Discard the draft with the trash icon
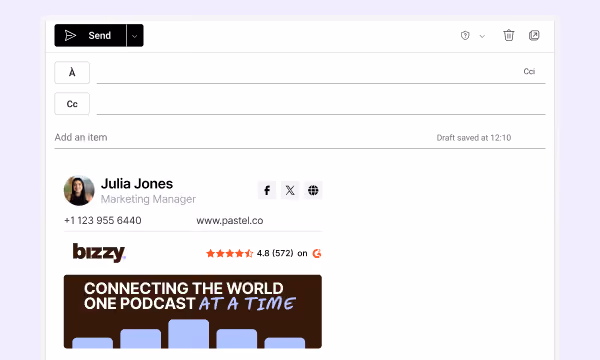600x360 pixels. pyautogui.click(x=509, y=35)
